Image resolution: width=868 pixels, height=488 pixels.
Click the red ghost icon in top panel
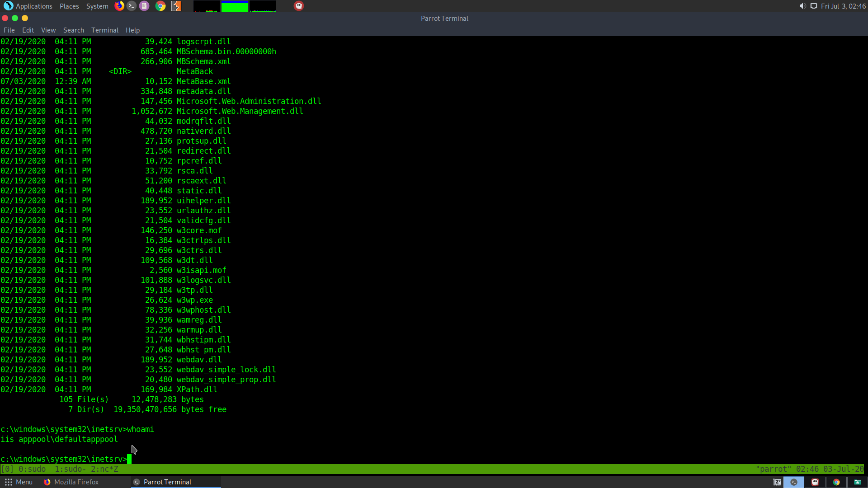click(x=299, y=6)
